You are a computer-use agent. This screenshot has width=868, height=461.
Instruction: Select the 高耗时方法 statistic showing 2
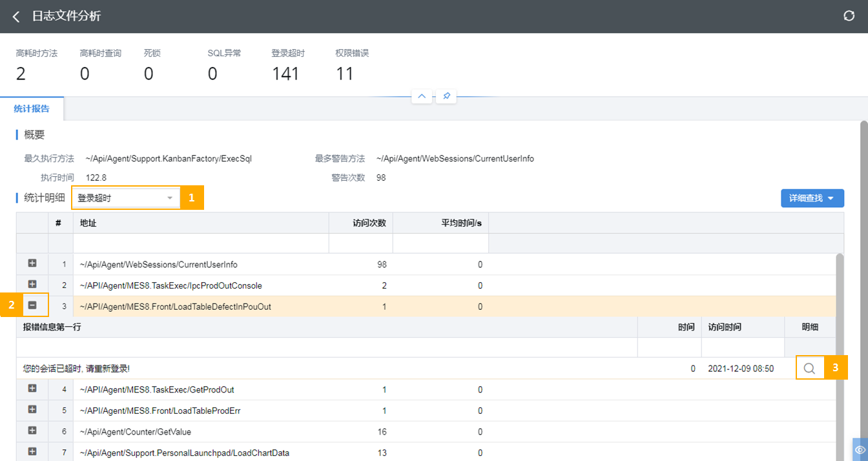click(x=37, y=65)
